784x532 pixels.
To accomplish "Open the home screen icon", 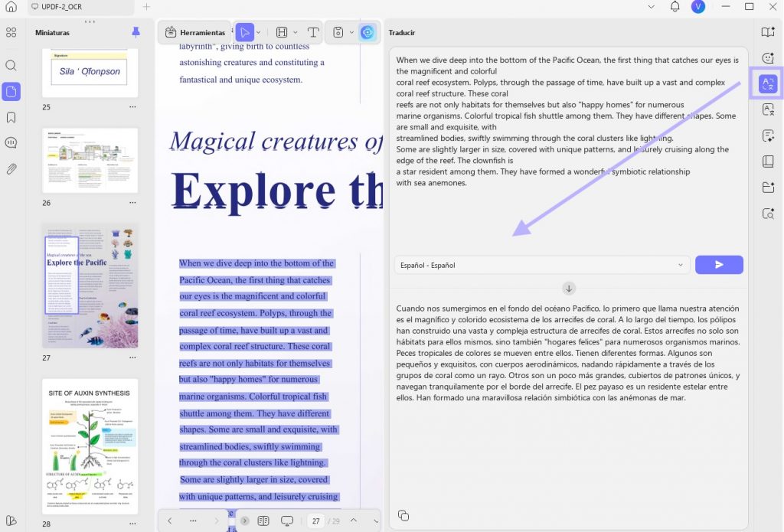I will pyautogui.click(x=11, y=7).
